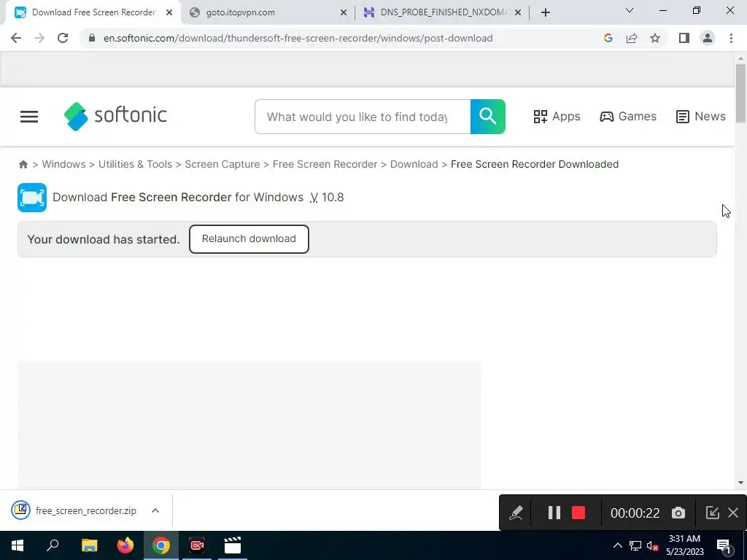Open Windows taskbar search
Screen dimensions: 747x560
53,545
